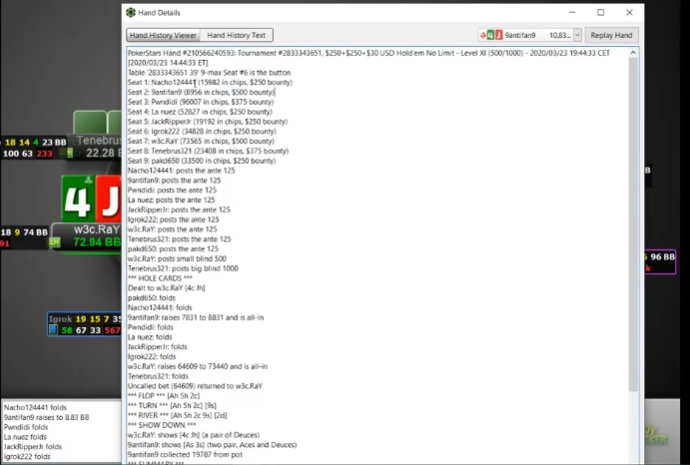Click the 'Seat 8: Tenebrus321' line

[x=208, y=151]
